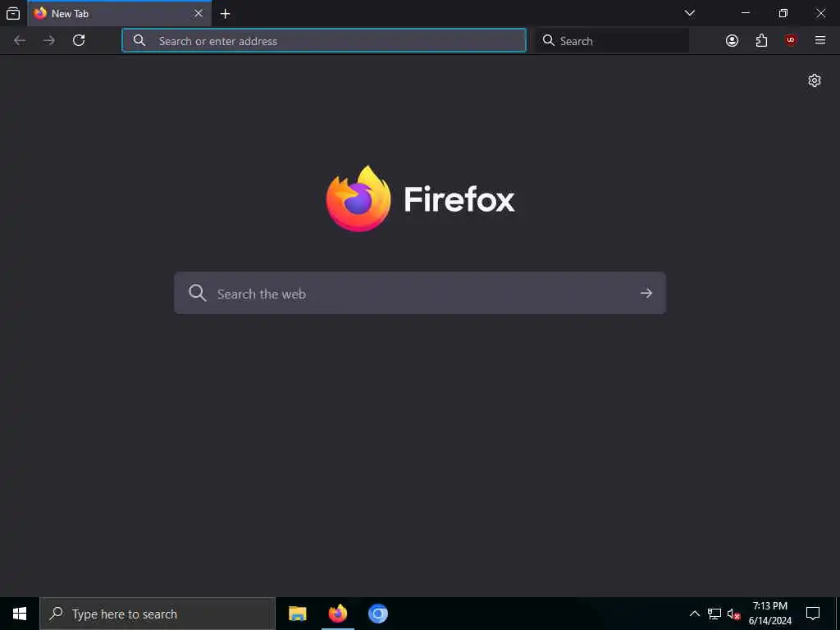The height and width of the screenshot is (630, 840).
Task: Click Type here to search box
Action: [157, 614]
